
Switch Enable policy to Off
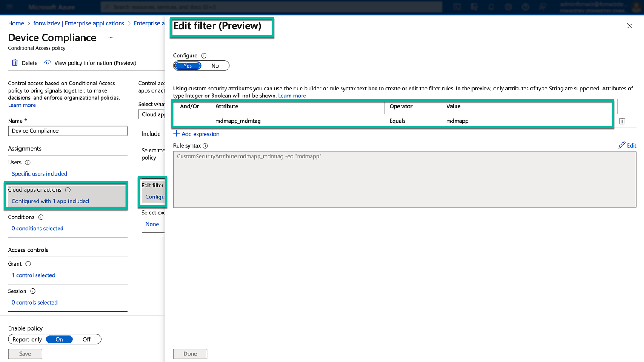pos(86,340)
